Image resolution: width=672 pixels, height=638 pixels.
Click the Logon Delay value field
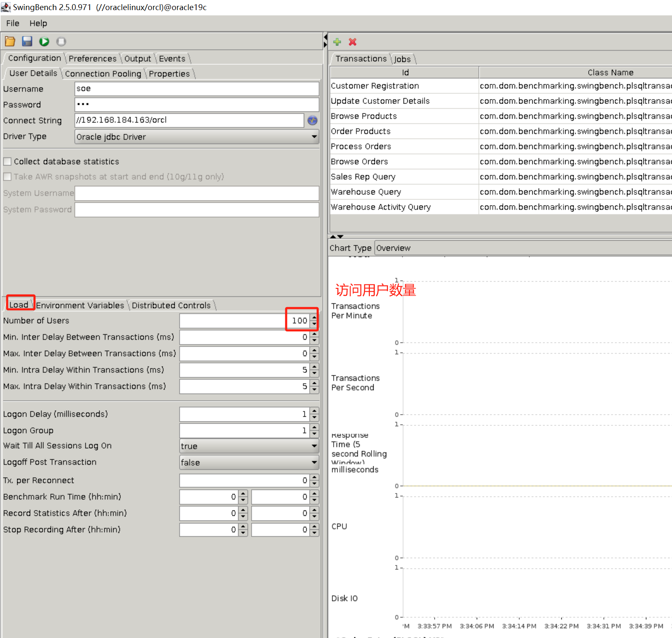click(x=245, y=414)
